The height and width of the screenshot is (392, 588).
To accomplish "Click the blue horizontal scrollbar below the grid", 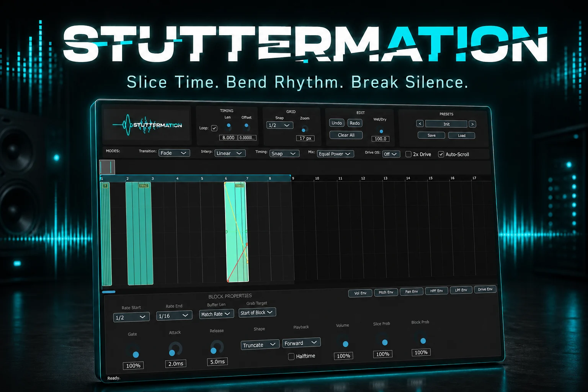I will [109, 292].
